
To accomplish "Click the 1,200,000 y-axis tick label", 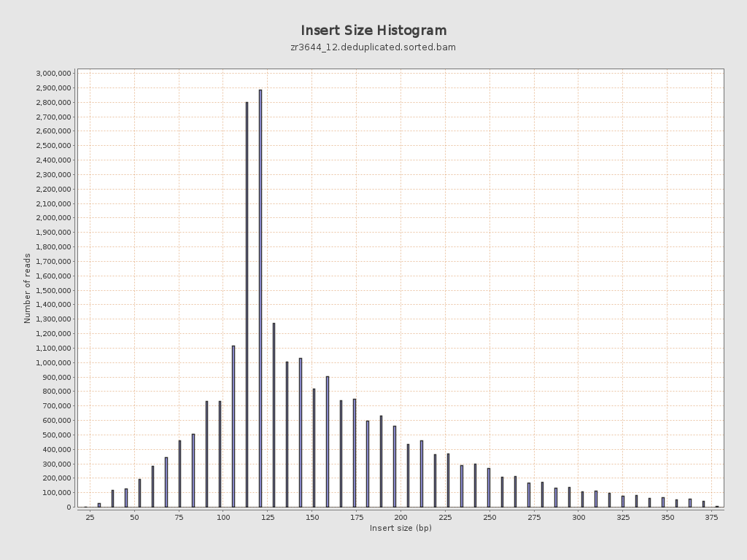I will 53,334.
